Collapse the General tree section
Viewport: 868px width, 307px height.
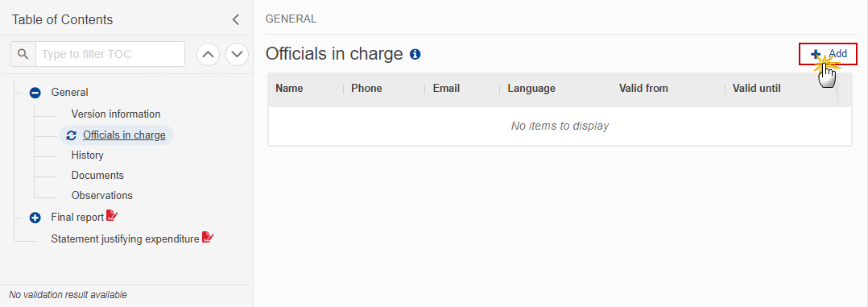point(35,93)
